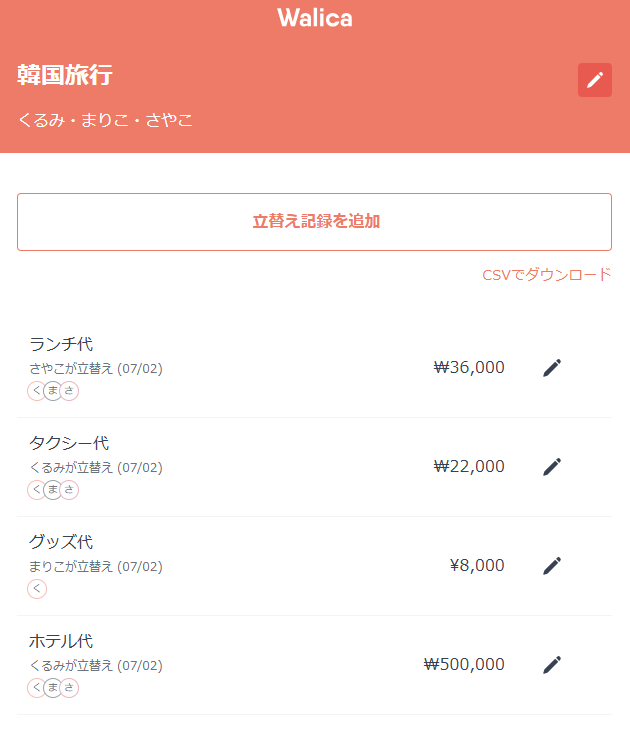Open the ホテル代 entry title

pyautogui.click(x=61, y=641)
